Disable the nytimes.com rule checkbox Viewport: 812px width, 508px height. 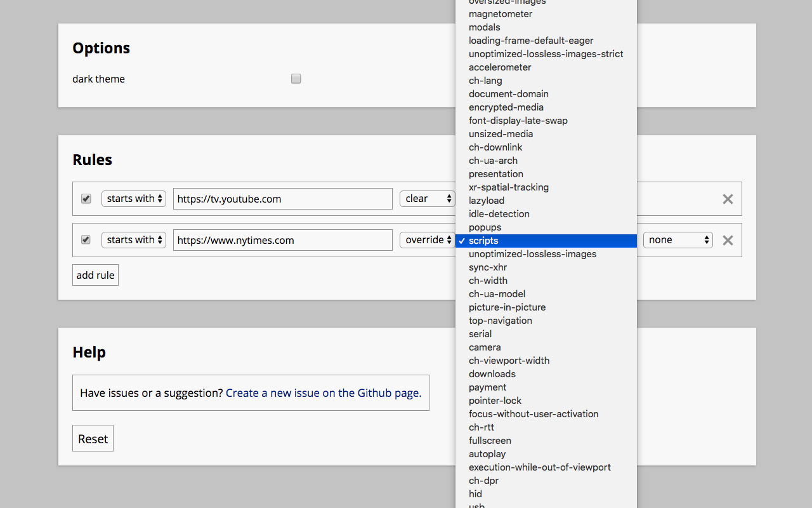pyautogui.click(x=86, y=240)
